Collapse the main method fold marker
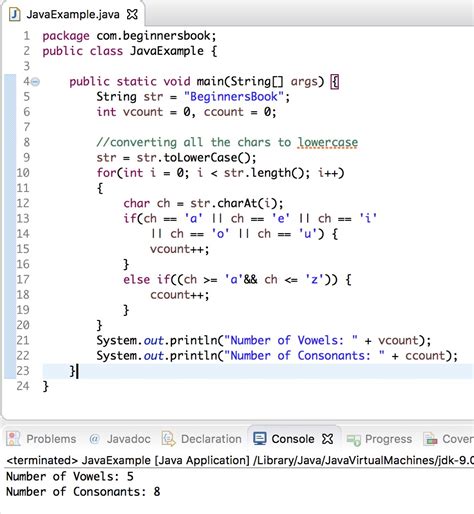474x514 pixels. pos(35,82)
